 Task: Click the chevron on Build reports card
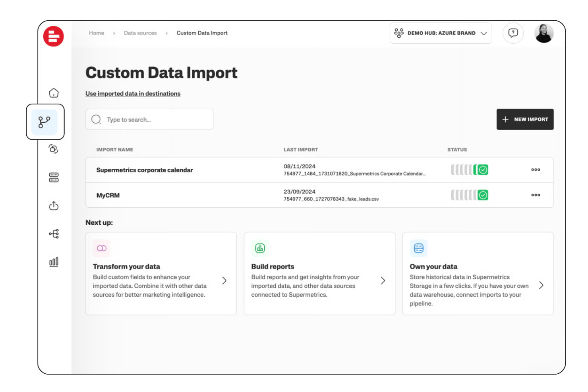point(383,281)
